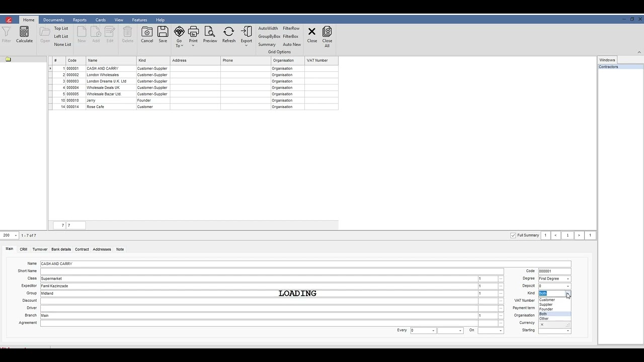Click the Add record icon
Image resolution: width=644 pixels, height=362 pixels.
tap(96, 32)
